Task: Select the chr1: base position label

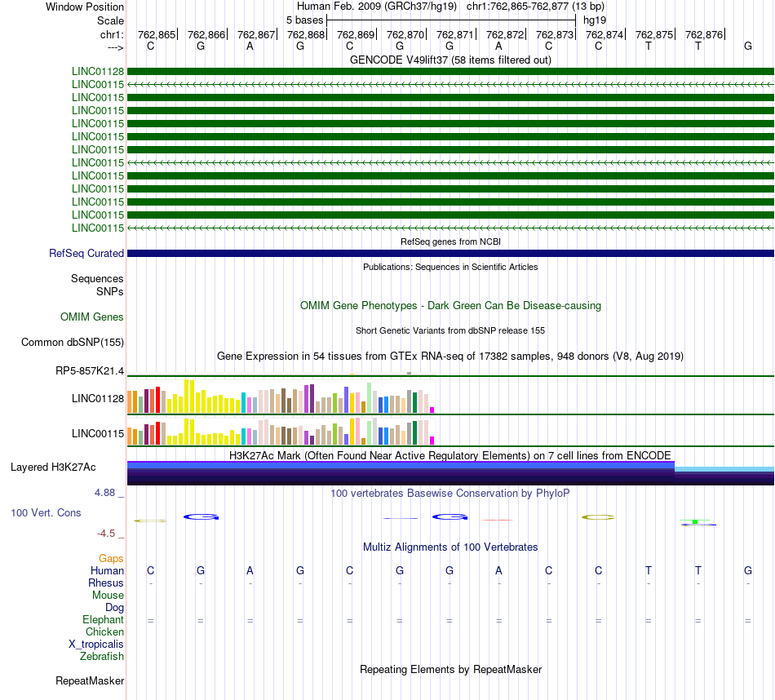Action: pyautogui.click(x=112, y=34)
